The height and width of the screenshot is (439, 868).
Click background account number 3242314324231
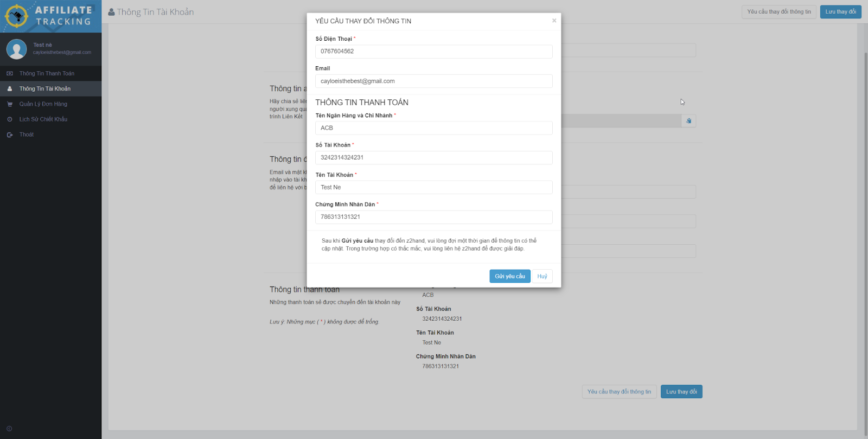pos(442,319)
